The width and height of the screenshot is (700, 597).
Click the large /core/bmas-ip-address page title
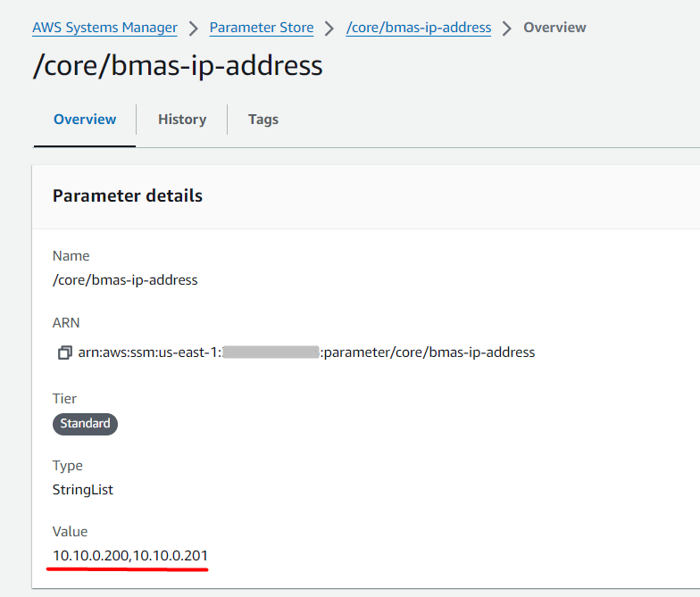178,66
